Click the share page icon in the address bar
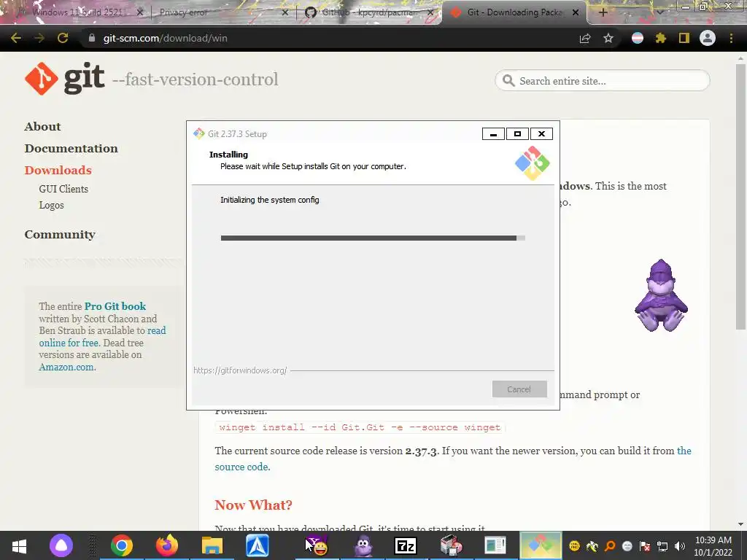Screen dimensions: 747x560 coord(585,38)
